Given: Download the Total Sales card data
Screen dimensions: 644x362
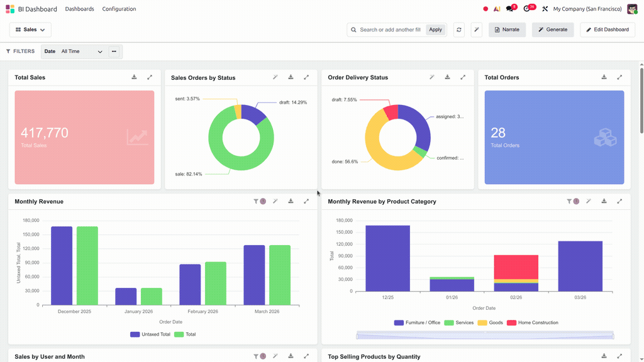Looking at the screenshot, I should coord(134,77).
